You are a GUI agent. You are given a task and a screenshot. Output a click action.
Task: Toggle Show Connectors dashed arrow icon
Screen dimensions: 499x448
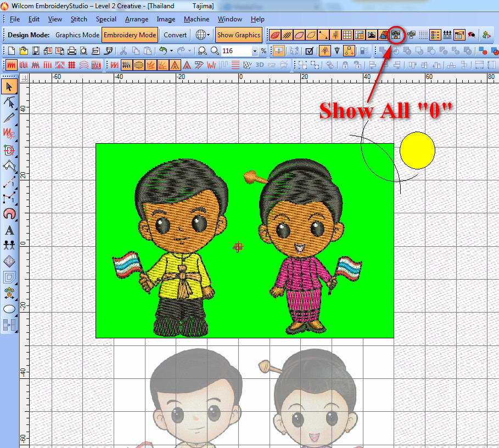tap(323, 35)
